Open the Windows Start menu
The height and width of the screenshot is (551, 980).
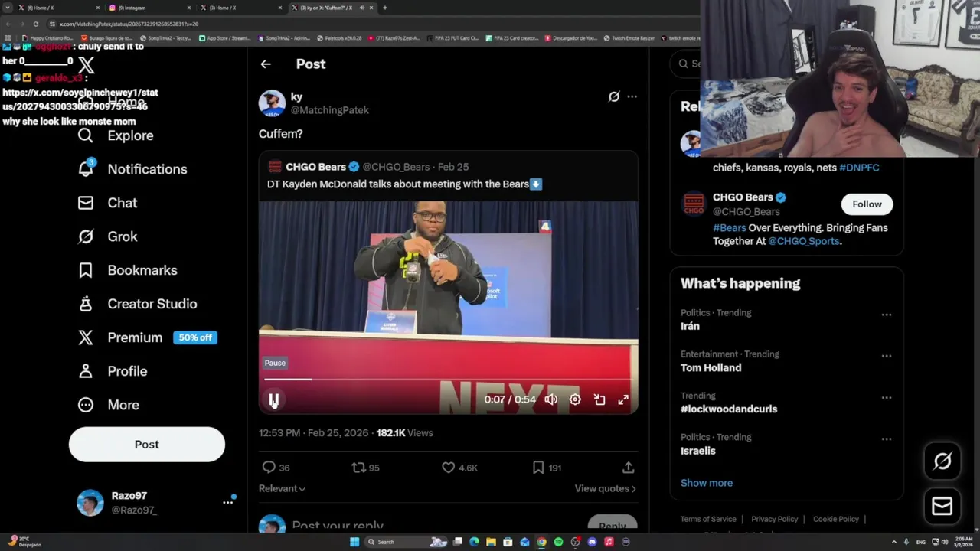354,542
